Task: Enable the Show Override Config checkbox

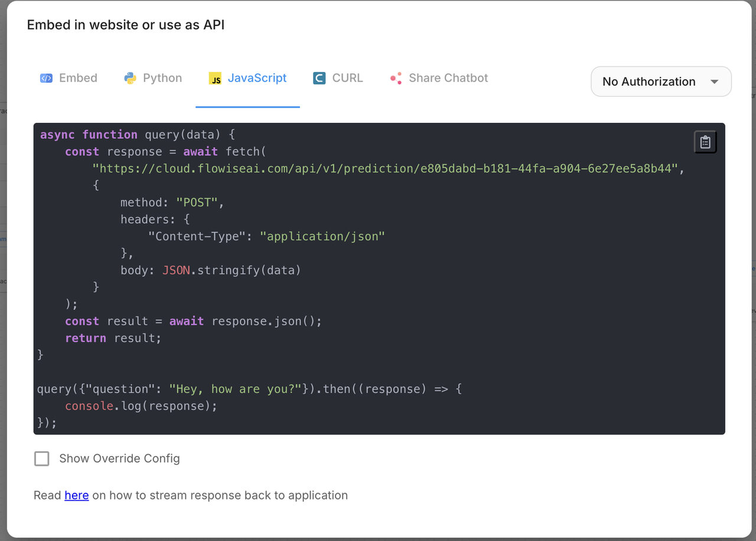Action: point(42,458)
